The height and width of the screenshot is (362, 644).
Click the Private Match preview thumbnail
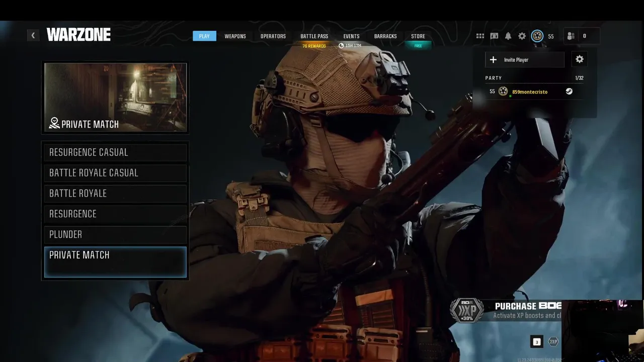tap(115, 97)
